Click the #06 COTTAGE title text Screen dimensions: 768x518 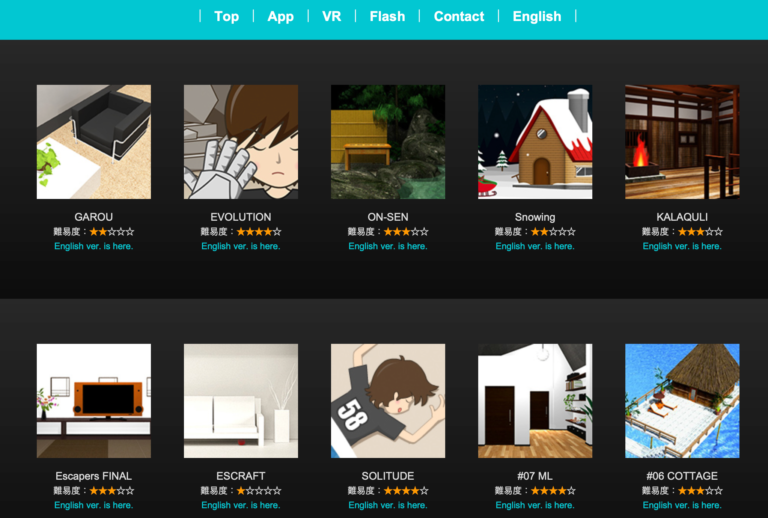[682, 476]
